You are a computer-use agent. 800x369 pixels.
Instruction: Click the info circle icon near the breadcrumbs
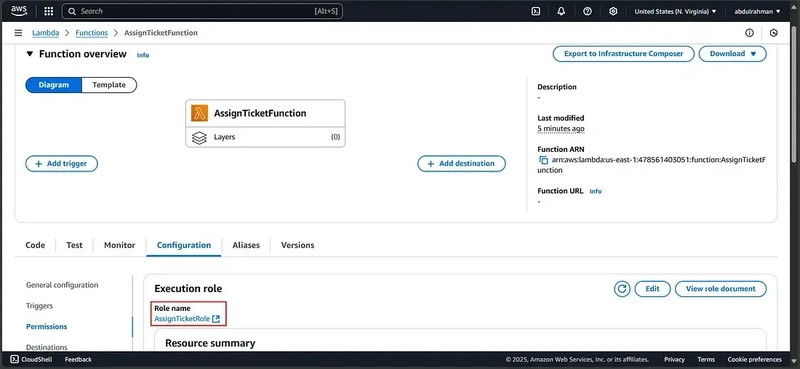pyautogui.click(x=749, y=33)
